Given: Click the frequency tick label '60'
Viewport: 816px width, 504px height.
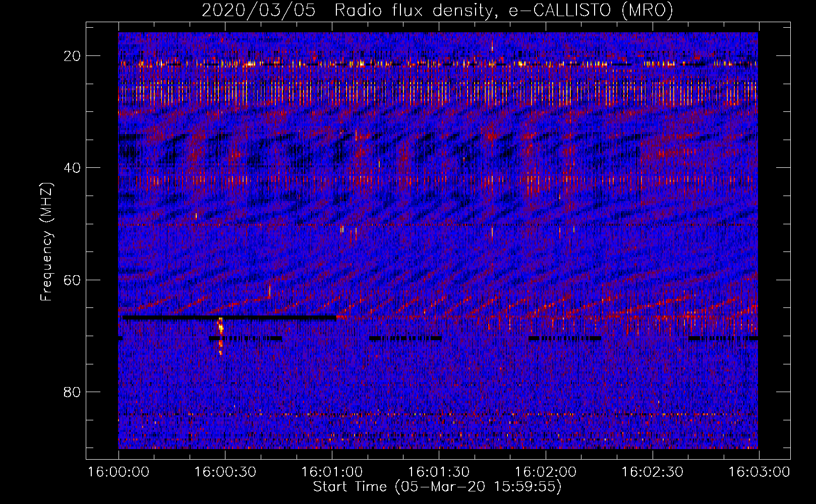Looking at the screenshot, I should (x=72, y=279).
